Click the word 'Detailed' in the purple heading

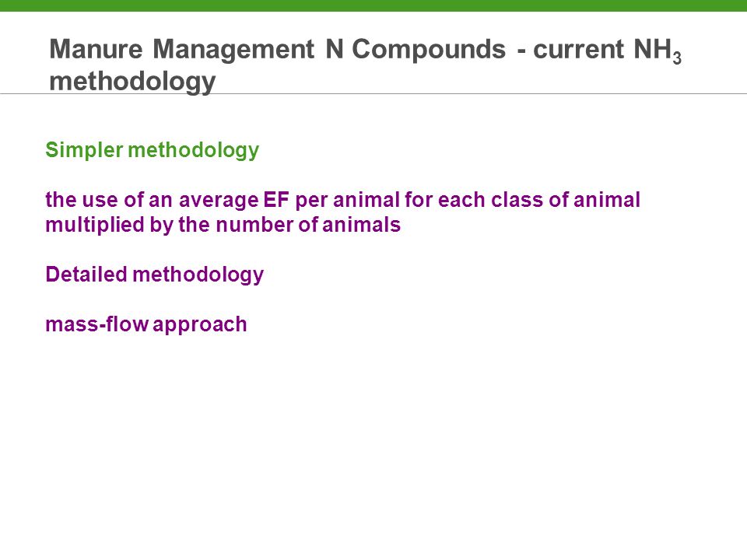(x=86, y=275)
